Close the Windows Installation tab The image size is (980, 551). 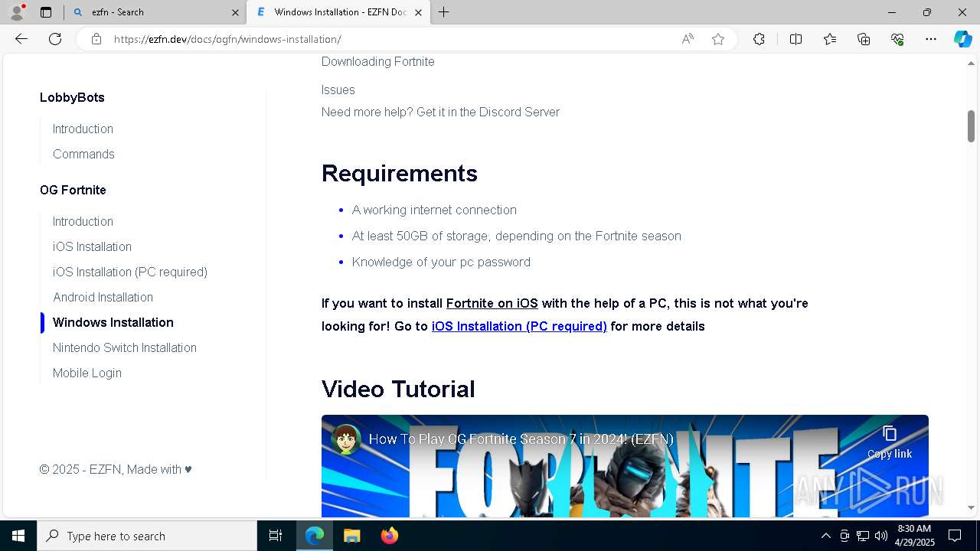point(418,12)
